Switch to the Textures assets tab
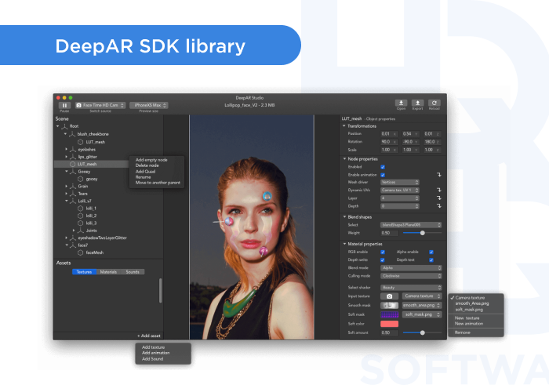The image size is (549, 392). [85, 272]
